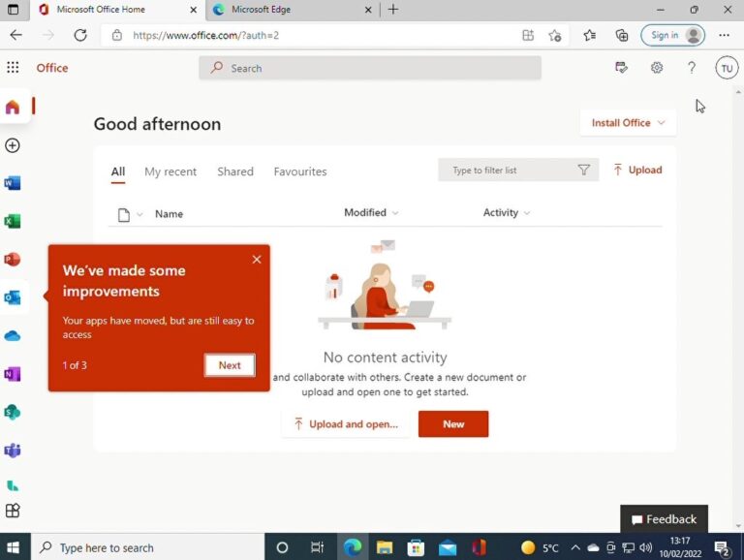Image resolution: width=744 pixels, height=560 pixels.
Task: Click the taskbar search box
Action: 148,547
